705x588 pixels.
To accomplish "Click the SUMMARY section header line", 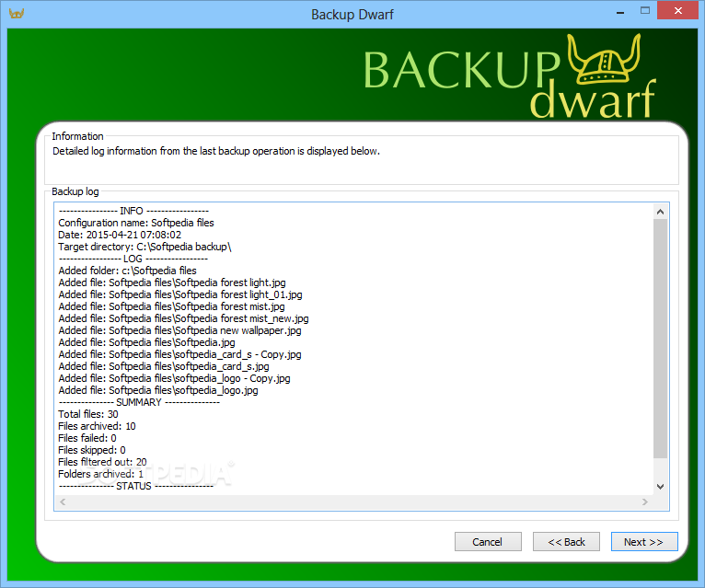I will point(139,402).
